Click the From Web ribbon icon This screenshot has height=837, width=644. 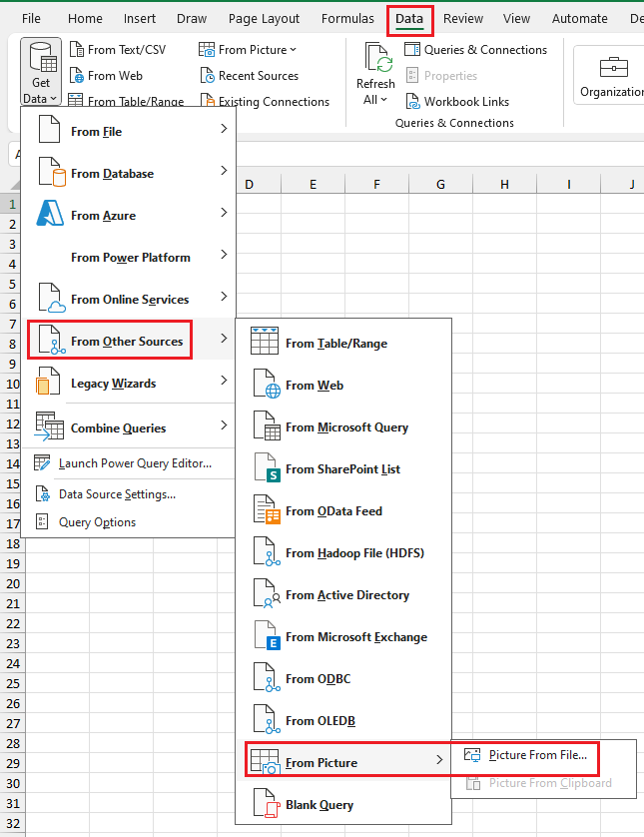(77, 75)
